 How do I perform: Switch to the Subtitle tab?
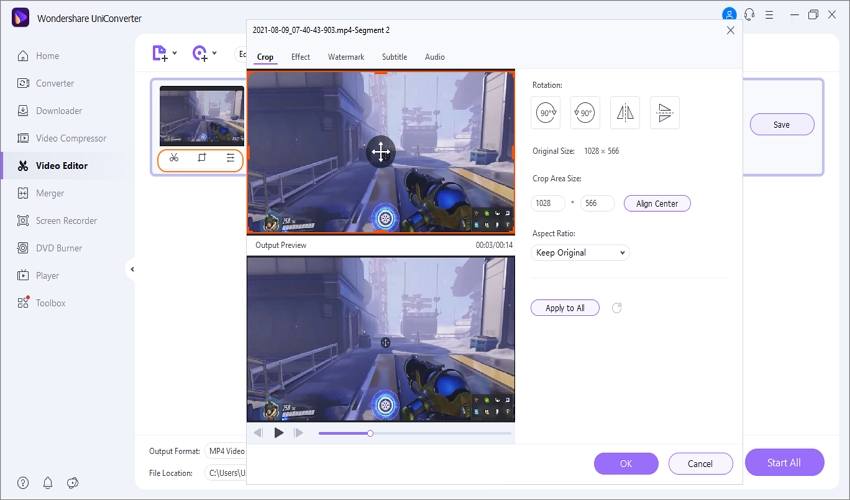pos(394,57)
